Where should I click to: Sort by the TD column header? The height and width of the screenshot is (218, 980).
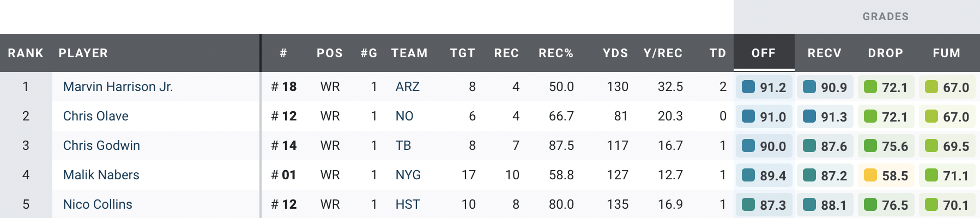click(717, 53)
